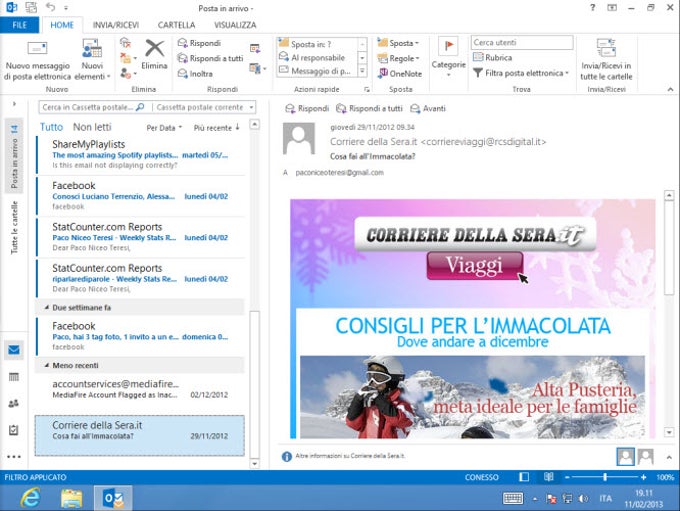
Task: Zoom in with the plus button
Action: 644,477
